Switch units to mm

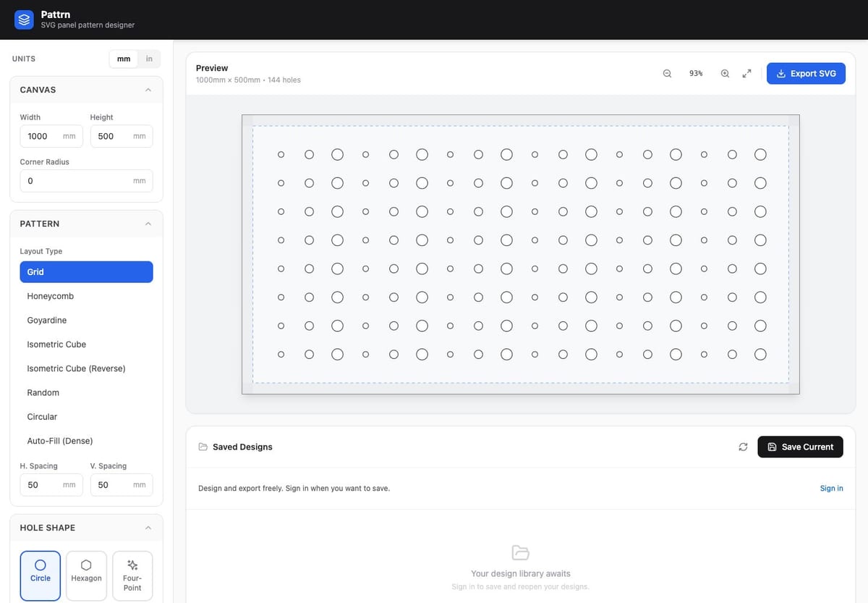124,59
